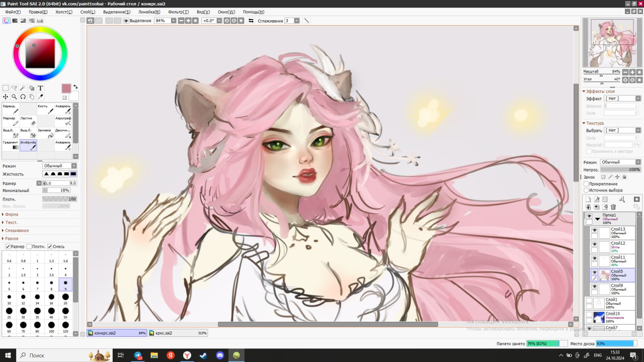Select the Заливка bucket fill tool
Image resolution: width=644 pixels, height=362 pixels.
[46, 133]
